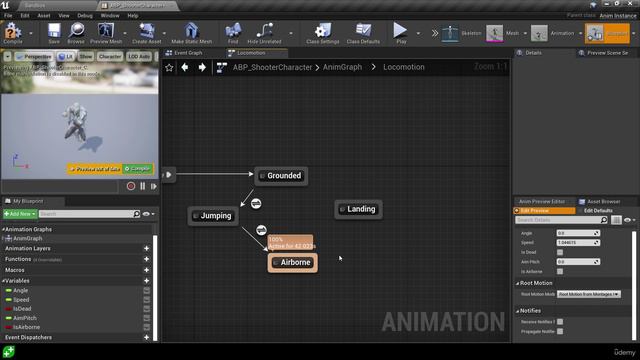Select the Landing state node
This screenshot has width=640, height=360.
pyautogui.click(x=358, y=209)
